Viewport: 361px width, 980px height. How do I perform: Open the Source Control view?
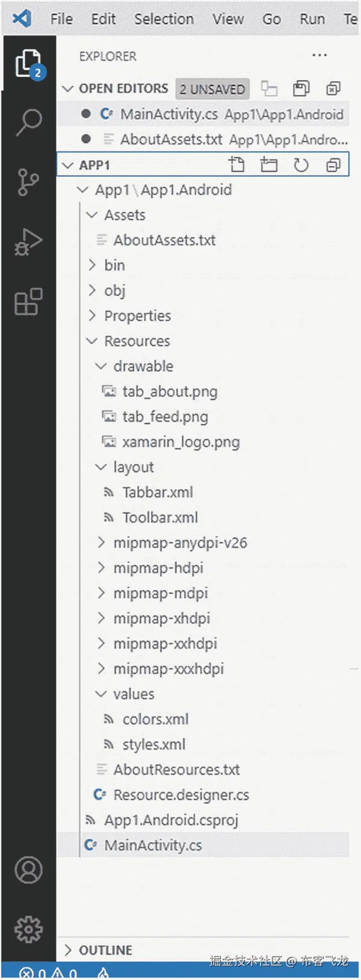[26, 182]
